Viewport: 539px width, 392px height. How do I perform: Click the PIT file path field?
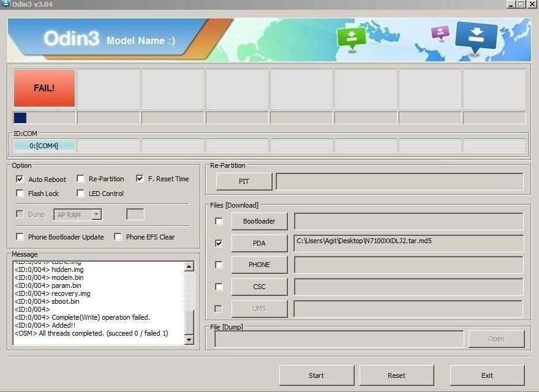399,181
